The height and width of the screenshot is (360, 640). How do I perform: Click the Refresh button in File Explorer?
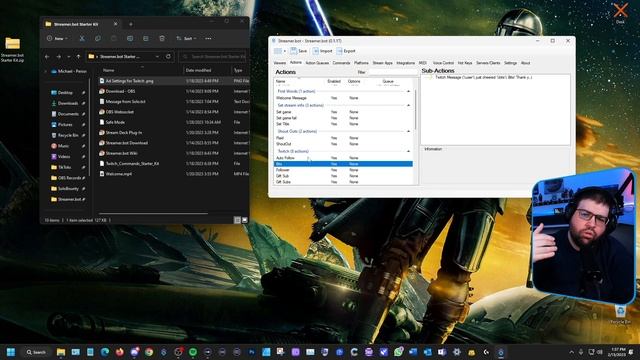[168, 56]
